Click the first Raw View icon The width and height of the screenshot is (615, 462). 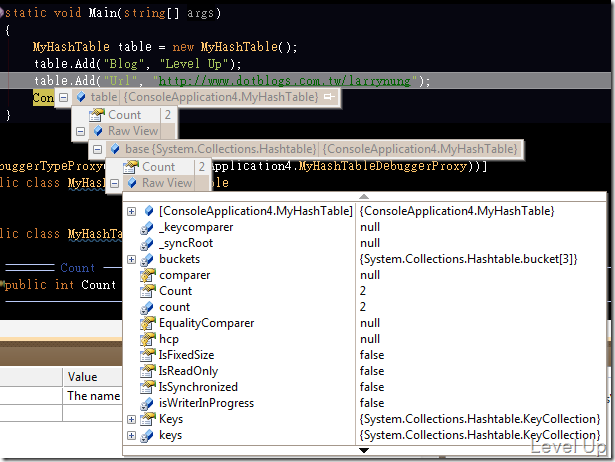pos(98,131)
